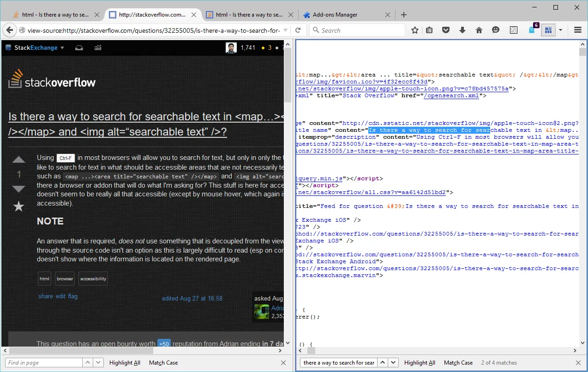Open StackExchange site switcher menu
This screenshot has width=588, height=372.
pyautogui.click(x=35, y=47)
